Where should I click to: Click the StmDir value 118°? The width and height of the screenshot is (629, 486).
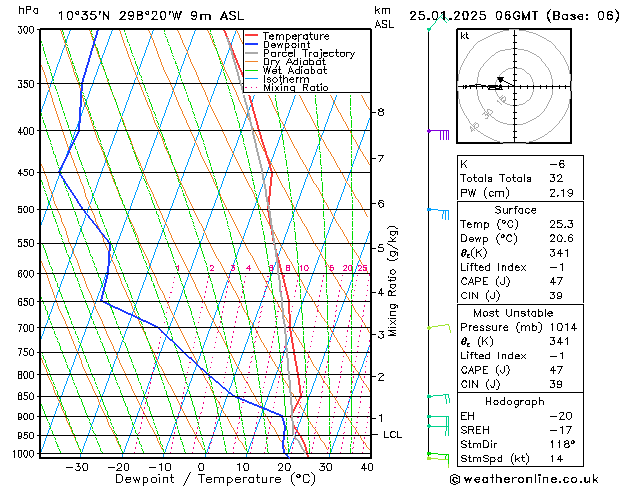(562, 444)
